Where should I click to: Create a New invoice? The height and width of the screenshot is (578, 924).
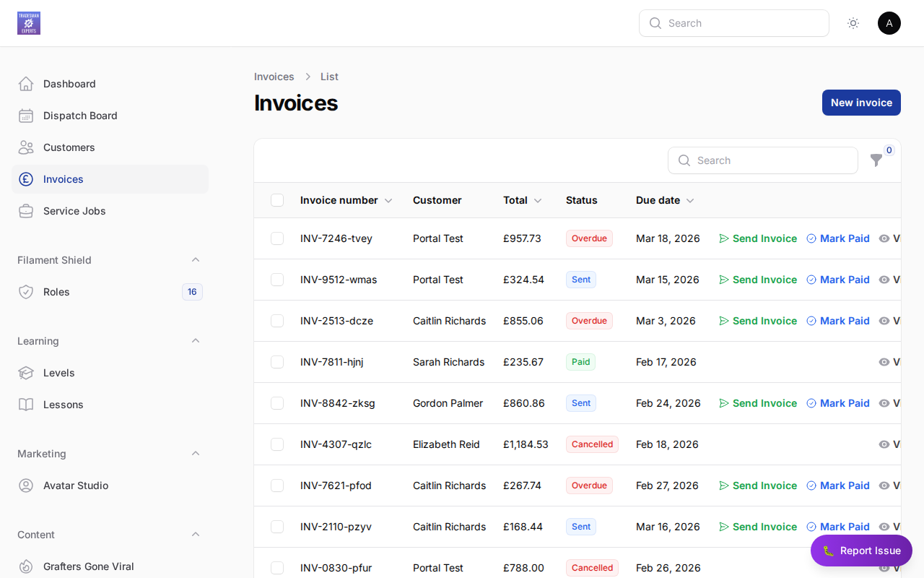861,103
